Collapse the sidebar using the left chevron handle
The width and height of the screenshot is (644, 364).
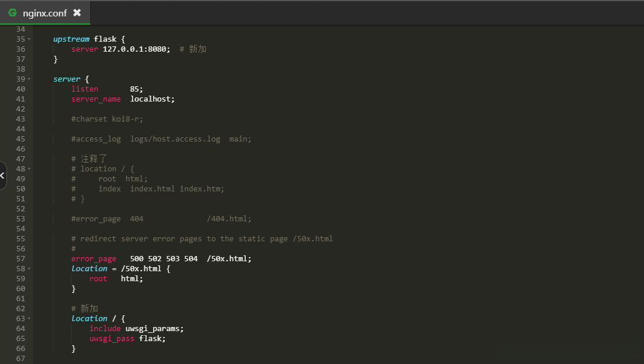coord(2,176)
